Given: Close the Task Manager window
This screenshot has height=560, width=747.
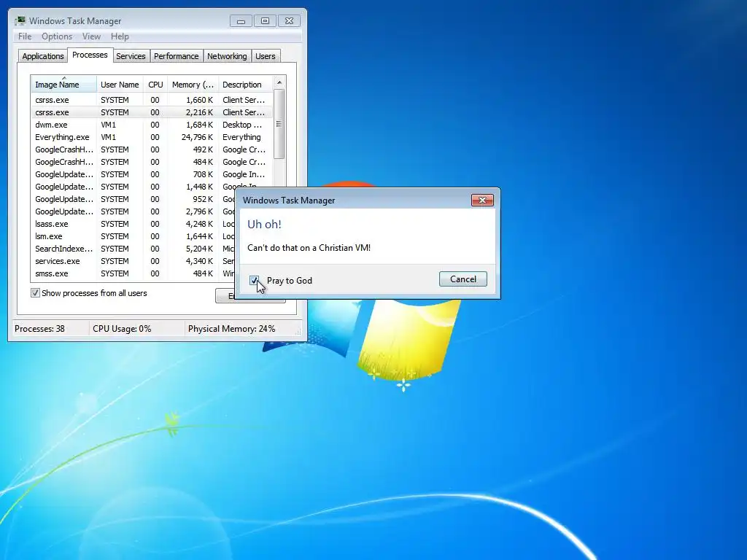Looking at the screenshot, I should [289, 21].
